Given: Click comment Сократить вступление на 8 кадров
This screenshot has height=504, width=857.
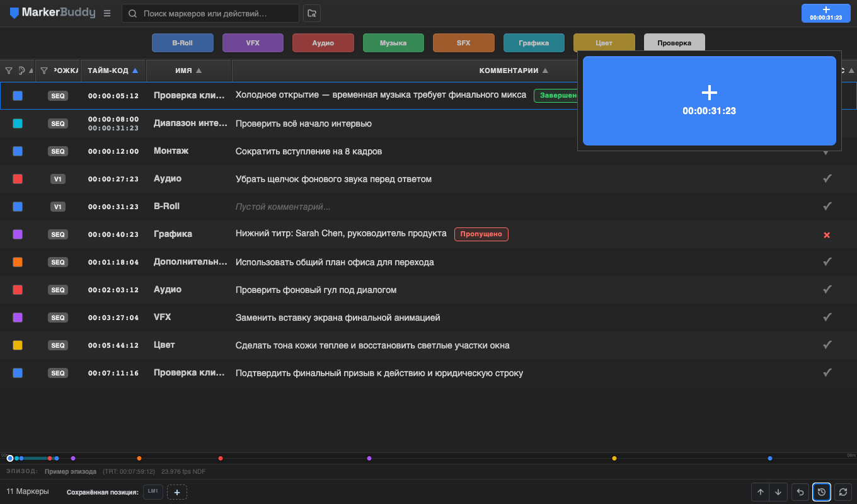Looking at the screenshot, I should coord(309,151).
